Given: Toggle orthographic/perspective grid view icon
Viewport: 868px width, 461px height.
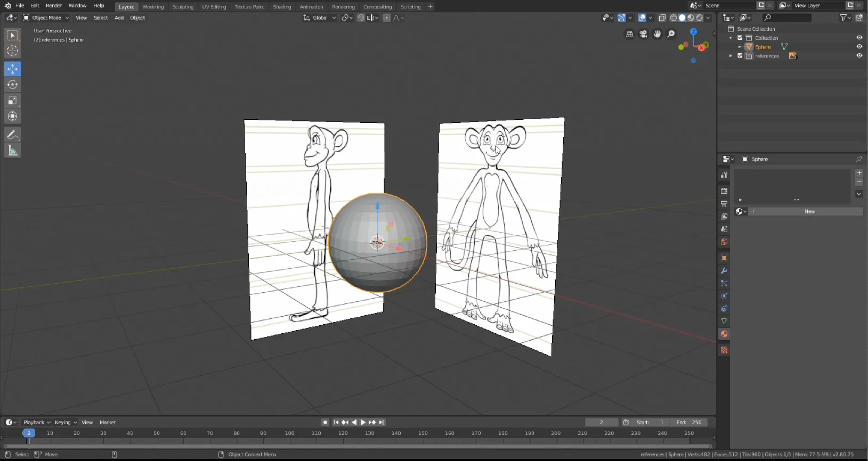Looking at the screenshot, I should click(630, 34).
